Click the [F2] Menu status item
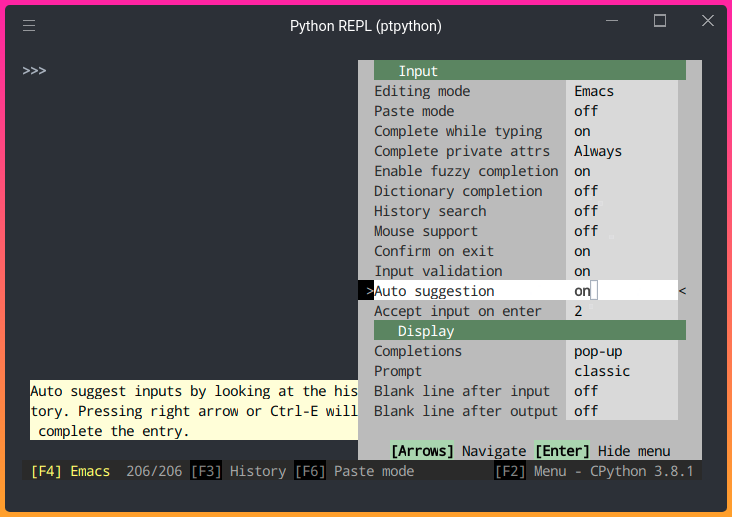The image size is (732, 517). click(x=532, y=471)
